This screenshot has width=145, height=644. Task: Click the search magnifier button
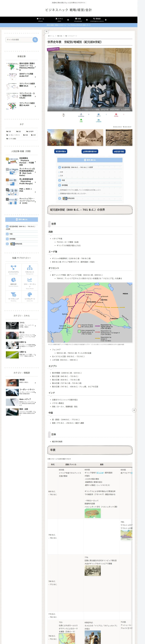tap(35, 39)
